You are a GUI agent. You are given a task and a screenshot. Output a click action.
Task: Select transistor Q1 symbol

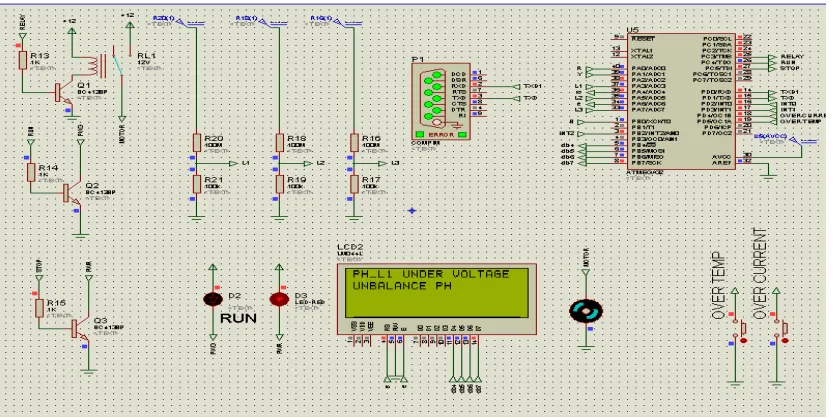coord(62,93)
